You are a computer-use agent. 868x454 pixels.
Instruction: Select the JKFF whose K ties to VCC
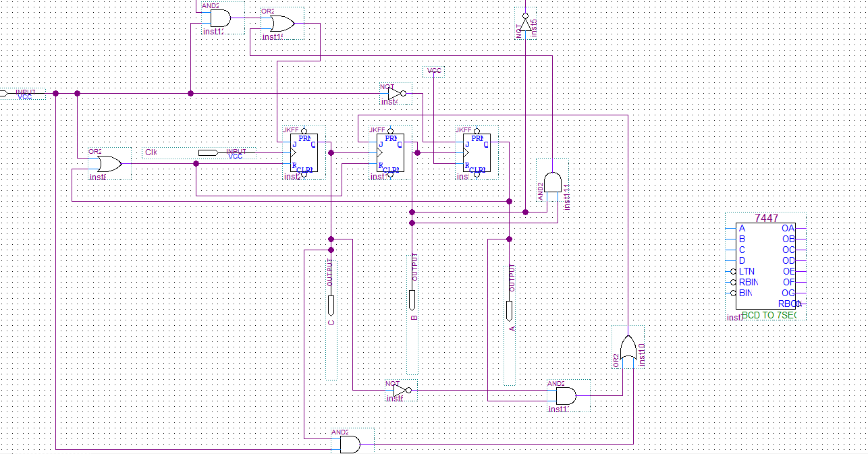point(477,153)
